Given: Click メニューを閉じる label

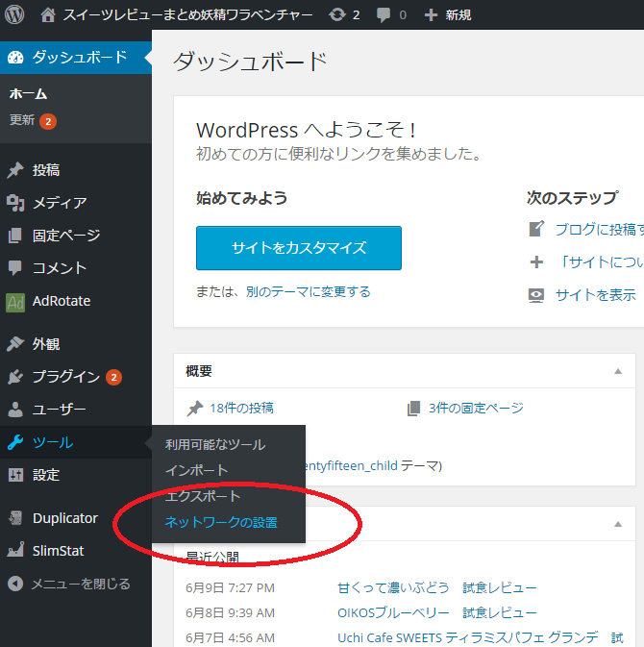Looking at the screenshot, I should pyautogui.click(x=81, y=584).
